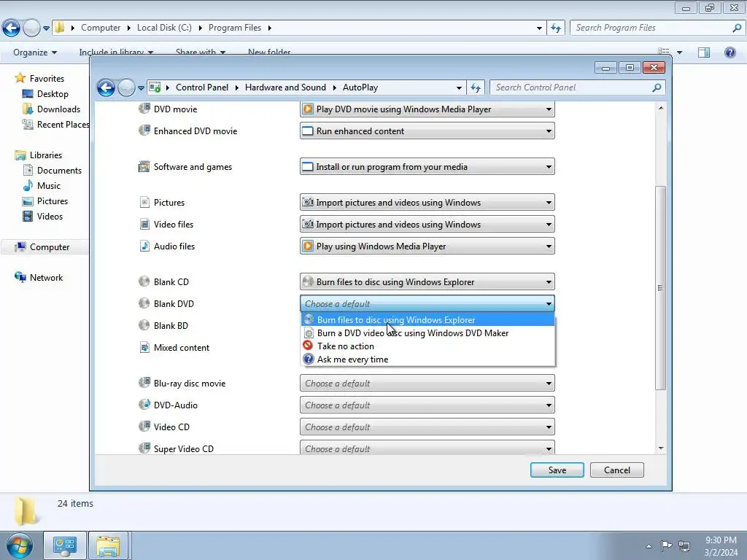Click the DVD movie disc icon
Screen dimensions: 747x560
[x=144, y=109]
